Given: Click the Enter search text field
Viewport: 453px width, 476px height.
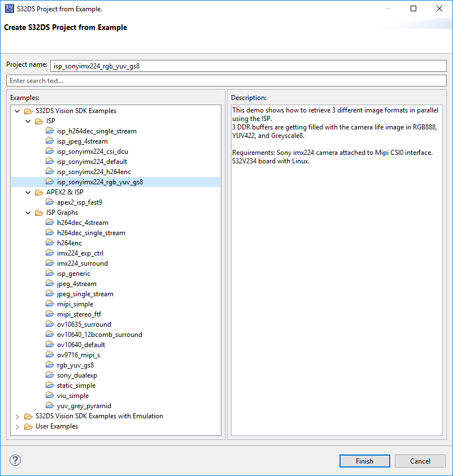Looking at the screenshot, I should (226, 81).
